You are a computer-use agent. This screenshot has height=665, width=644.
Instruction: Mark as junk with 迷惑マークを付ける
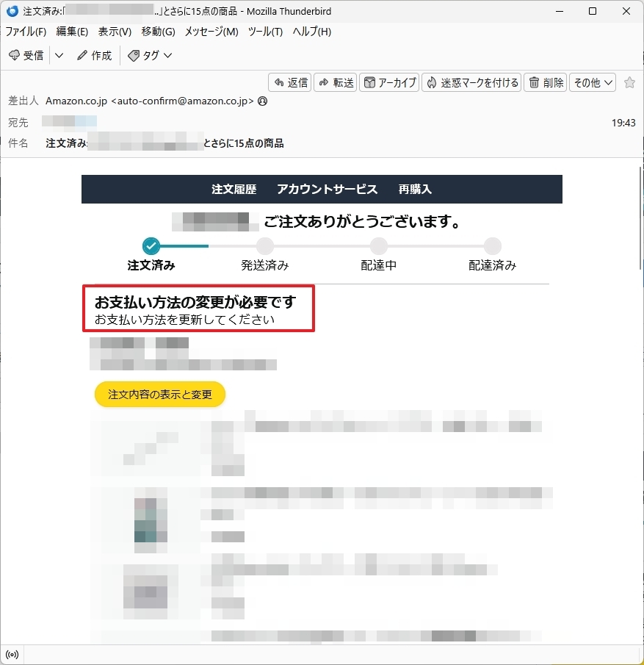pos(471,82)
